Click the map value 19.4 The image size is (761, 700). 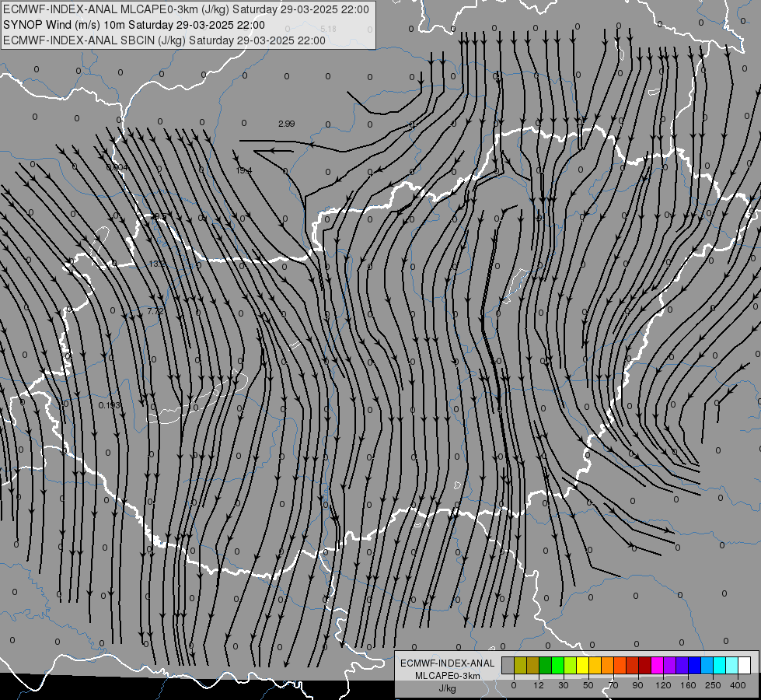(243, 170)
